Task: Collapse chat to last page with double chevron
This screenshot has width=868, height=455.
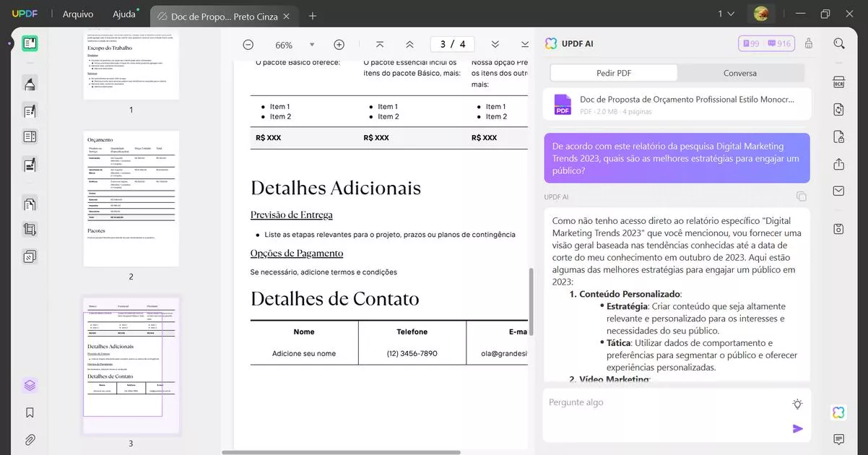Action: pyautogui.click(x=495, y=44)
